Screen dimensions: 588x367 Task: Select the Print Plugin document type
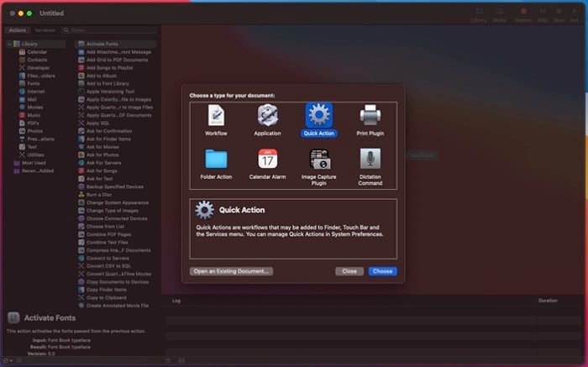370,121
